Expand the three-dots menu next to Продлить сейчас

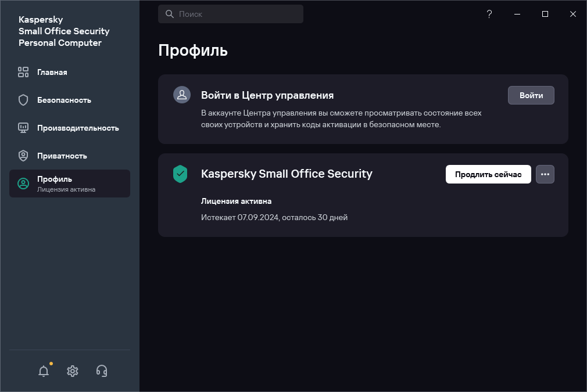click(x=545, y=174)
